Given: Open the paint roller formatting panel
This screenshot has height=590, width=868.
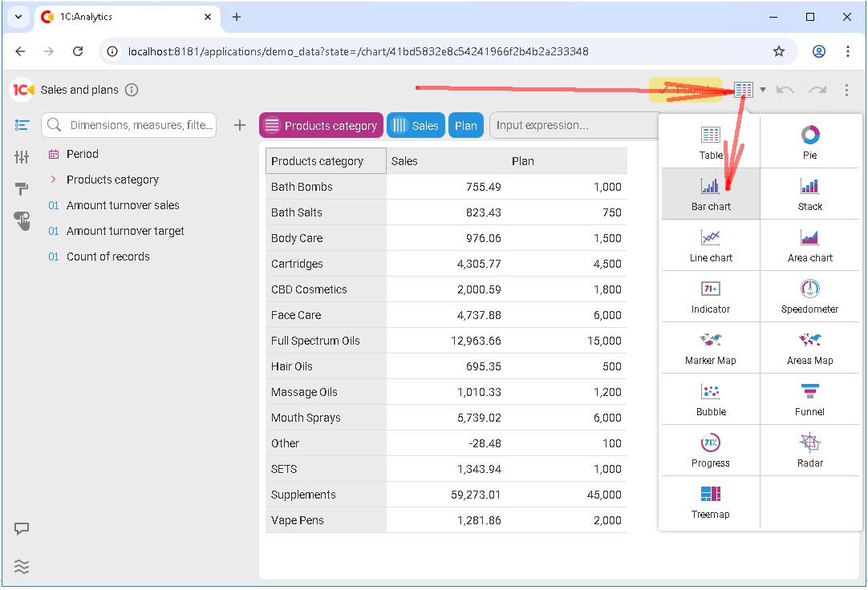Looking at the screenshot, I should pyautogui.click(x=22, y=189).
